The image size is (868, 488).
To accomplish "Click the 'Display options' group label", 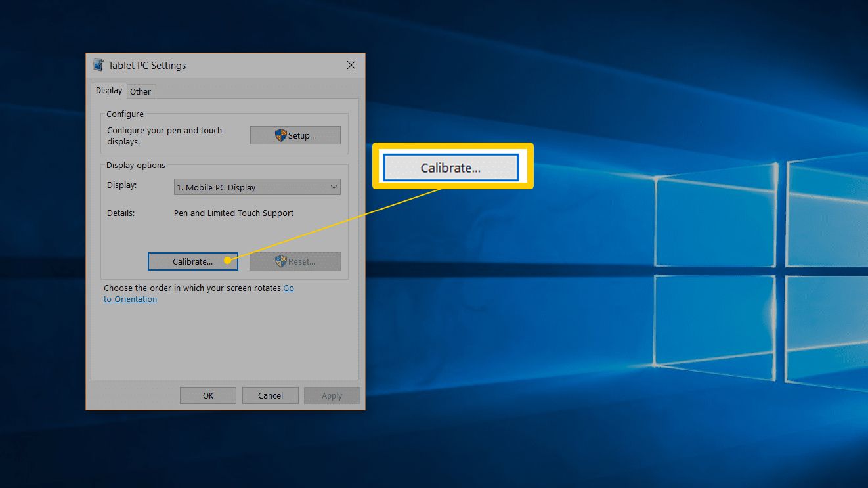I will [136, 165].
